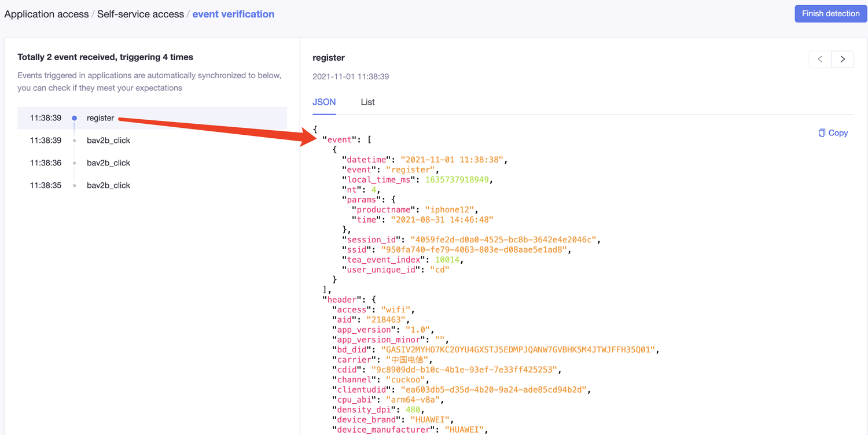Click the "density_dpi" value 480
This screenshot has width=868, height=435.
coord(413,410)
